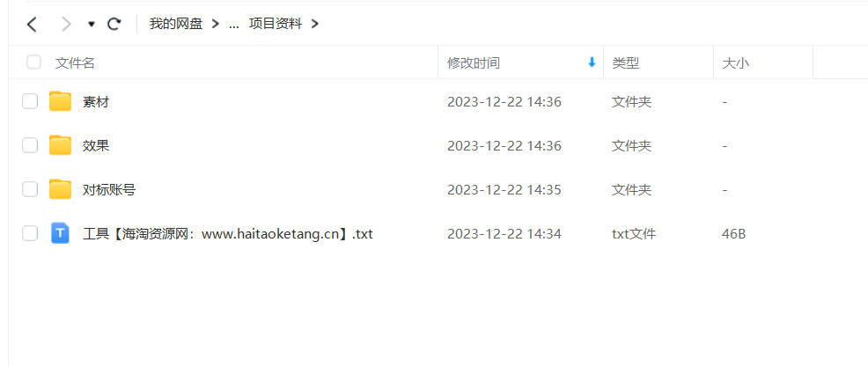Navigate to 我的网盘 in breadcrumb
The height and width of the screenshot is (367, 868).
pyautogui.click(x=176, y=24)
